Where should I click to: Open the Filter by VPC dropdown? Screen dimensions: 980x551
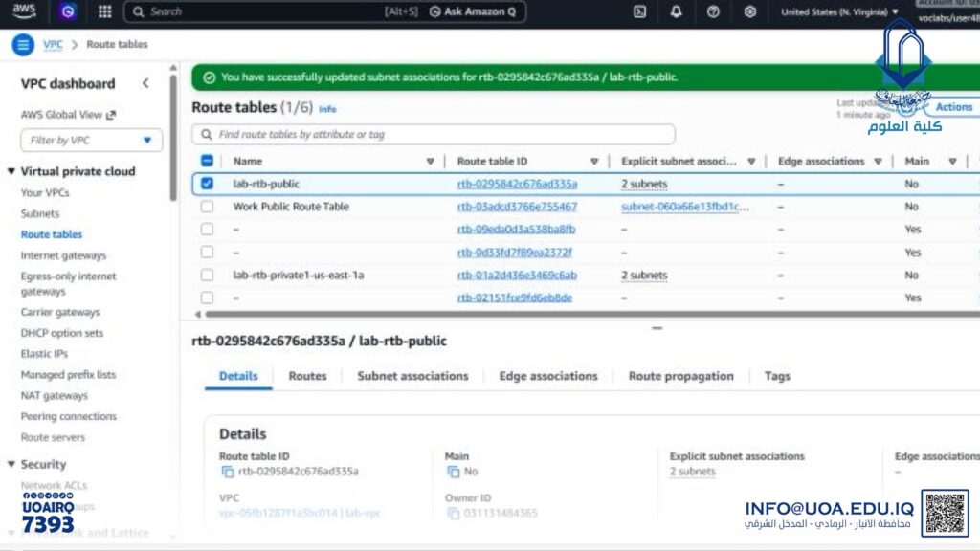(91, 141)
